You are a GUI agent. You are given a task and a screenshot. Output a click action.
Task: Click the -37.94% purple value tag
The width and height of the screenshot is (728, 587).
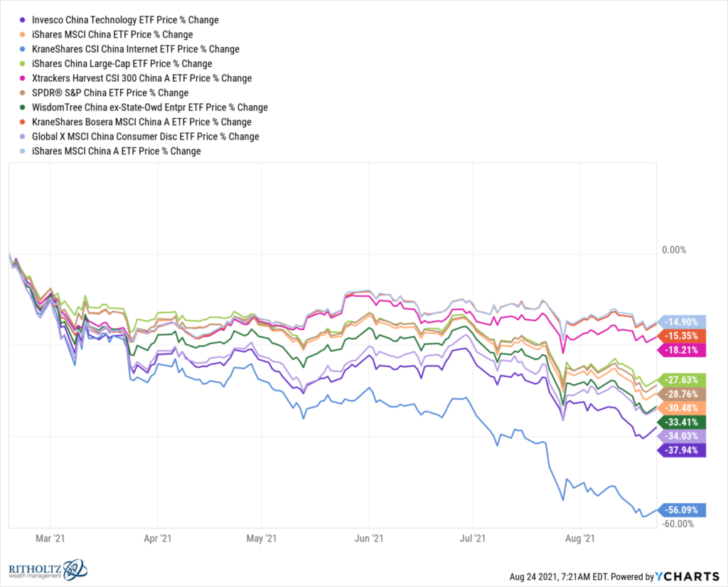[x=682, y=450]
